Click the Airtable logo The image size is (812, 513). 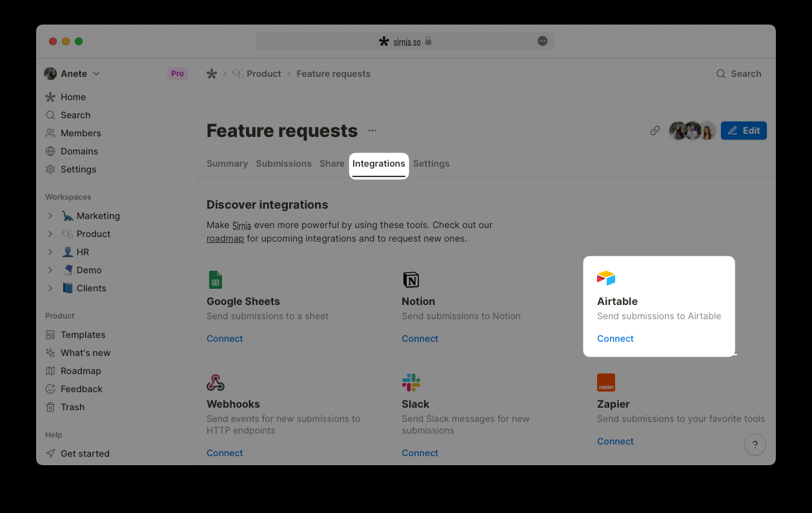pyautogui.click(x=606, y=278)
